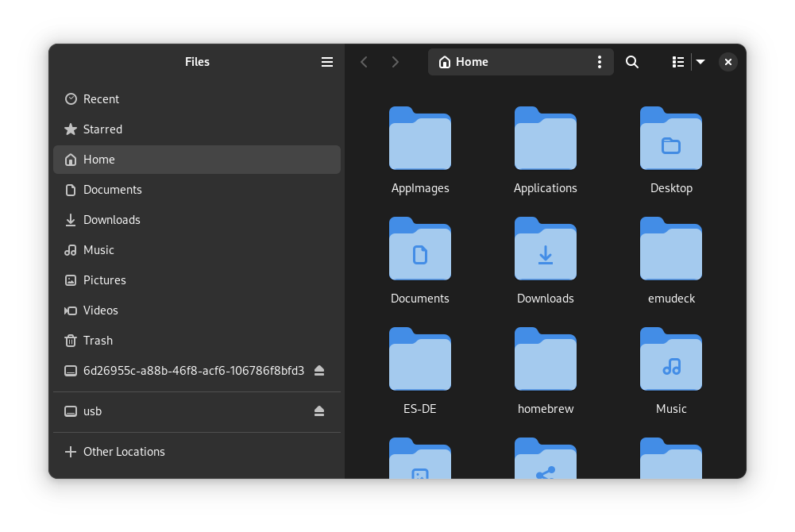
Task: Eject the usb drive
Action: pyautogui.click(x=319, y=411)
